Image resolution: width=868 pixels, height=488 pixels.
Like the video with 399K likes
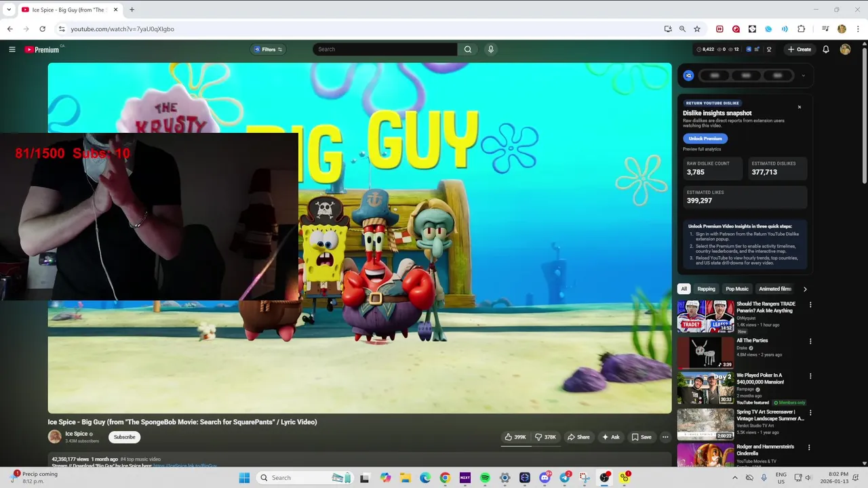[515, 437]
